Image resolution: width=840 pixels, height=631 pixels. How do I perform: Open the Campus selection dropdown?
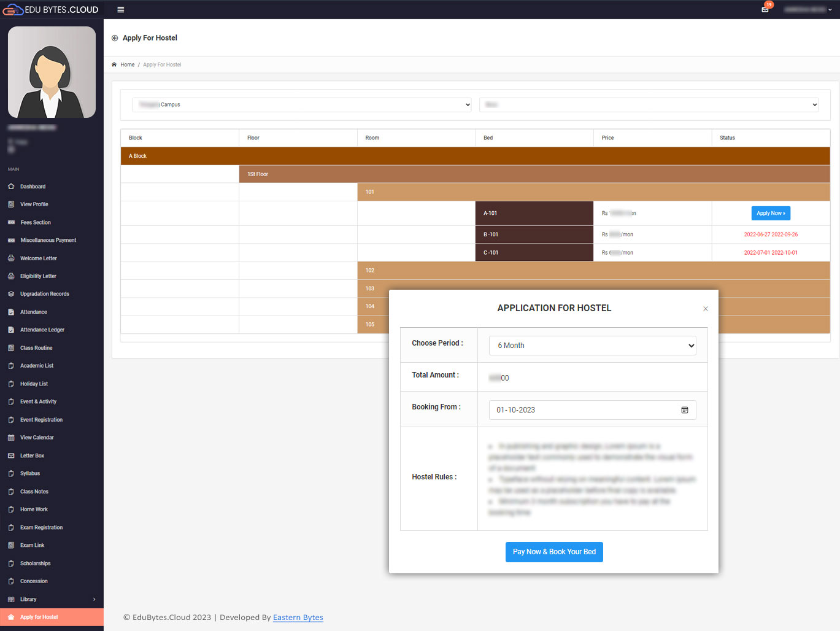[302, 105]
